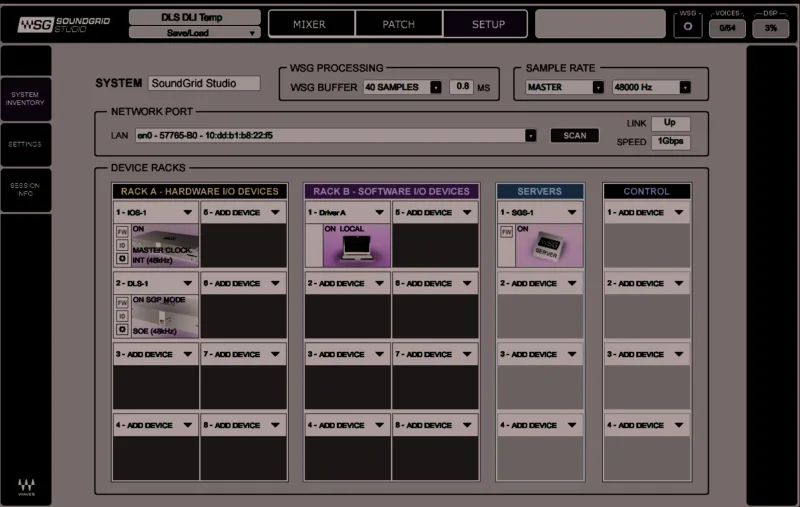This screenshot has width=800, height=507.
Task: Click the DLS DLI Temp session name
Action: (x=194, y=17)
